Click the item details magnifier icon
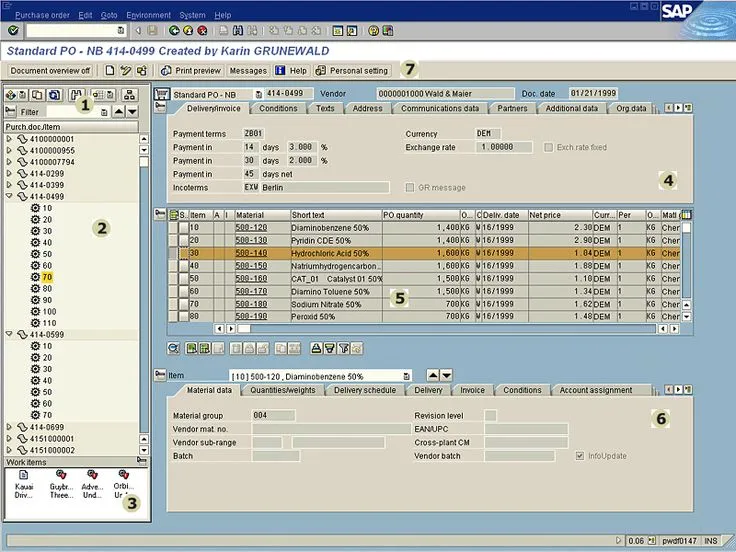Viewport: 736px width, 552px height. 174,348
